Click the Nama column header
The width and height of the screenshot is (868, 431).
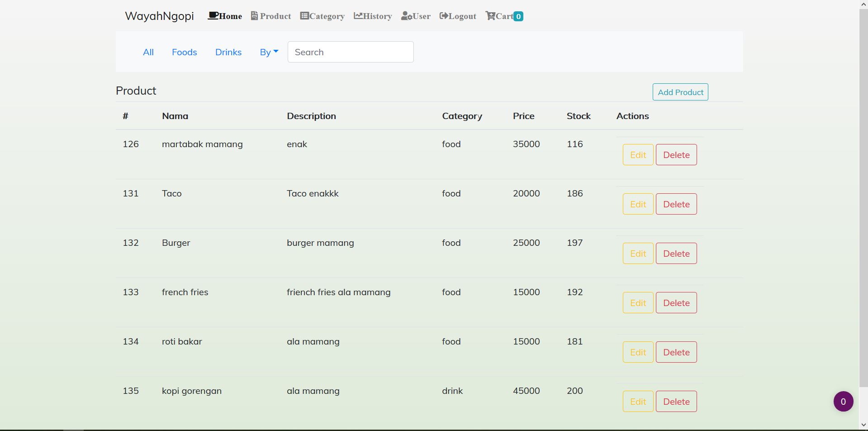tap(175, 116)
